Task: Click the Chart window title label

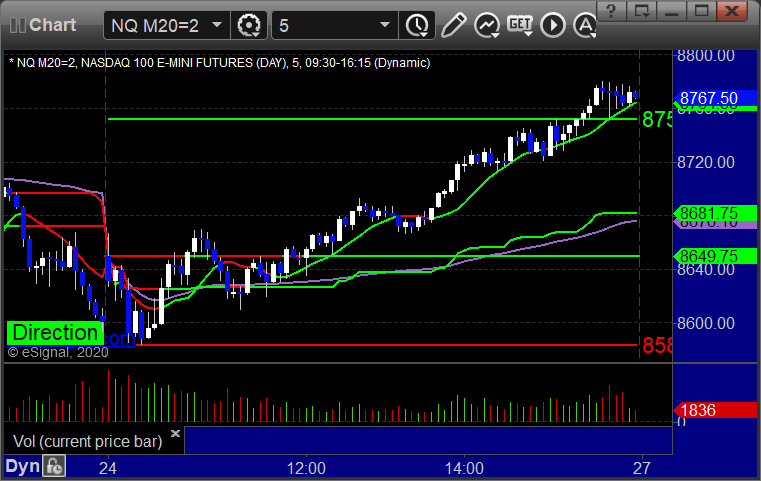Action: [52, 25]
